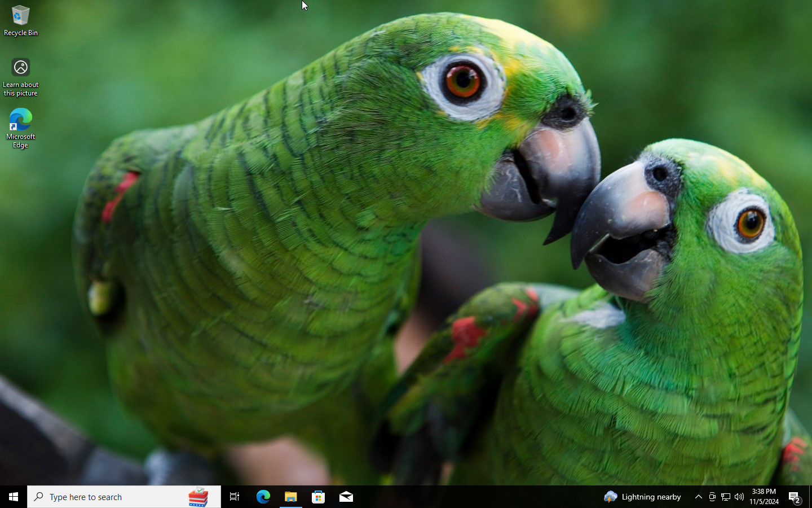Open Task View from the taskbar
This screenshot has height=508, width=812.
235,497
